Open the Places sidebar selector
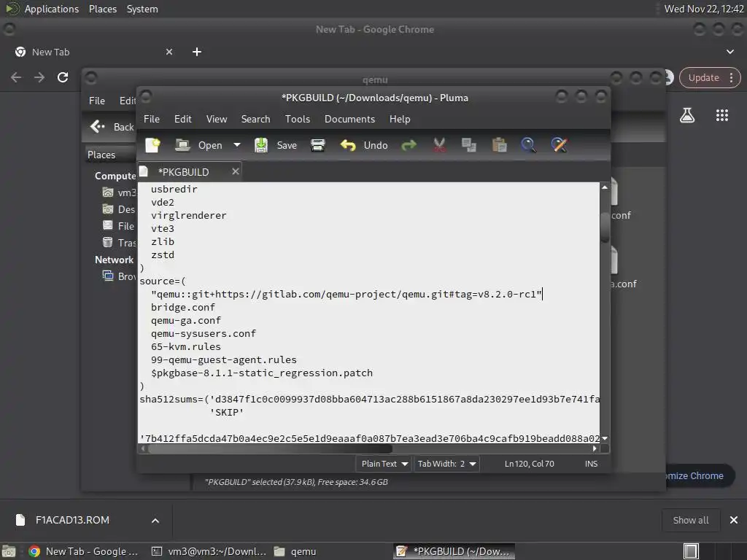 [111, 155]
